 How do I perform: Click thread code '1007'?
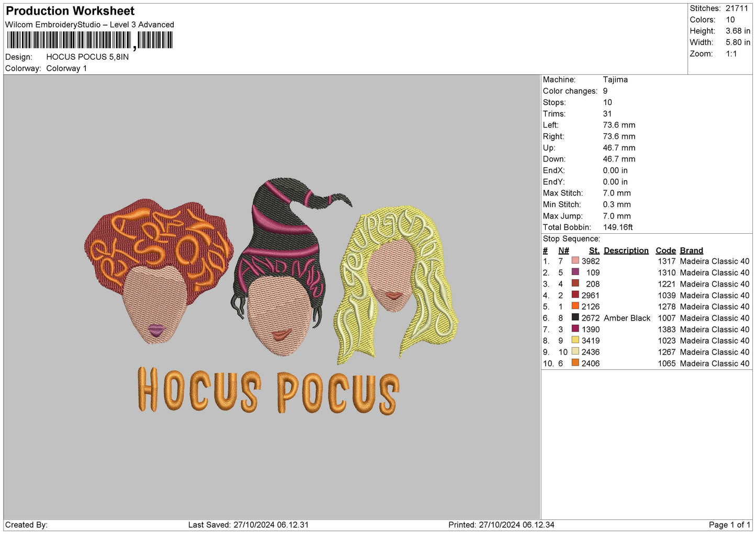coord(667,318)
